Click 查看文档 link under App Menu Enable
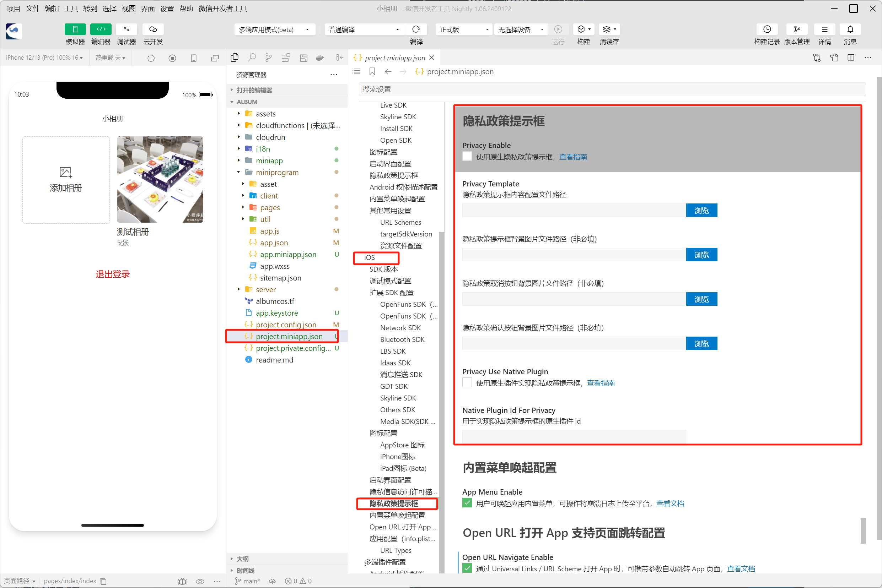This screenshot has width=882, height=588. [669, 503]
